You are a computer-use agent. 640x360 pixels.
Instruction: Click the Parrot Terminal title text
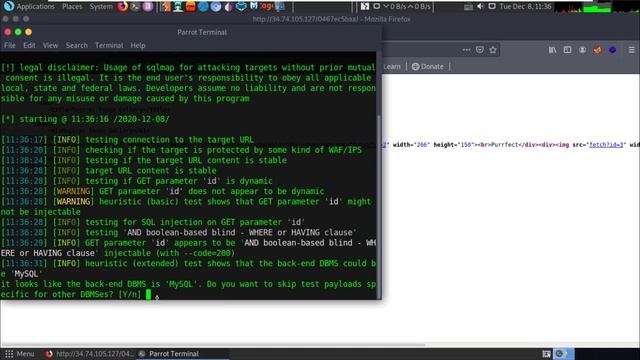(x=202, y=32)
